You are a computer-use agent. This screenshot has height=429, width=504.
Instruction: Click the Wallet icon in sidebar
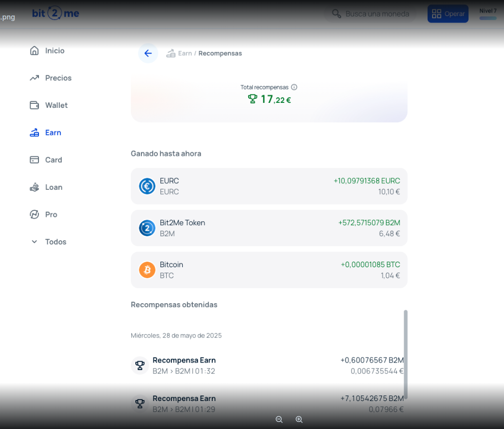(34, 105)
